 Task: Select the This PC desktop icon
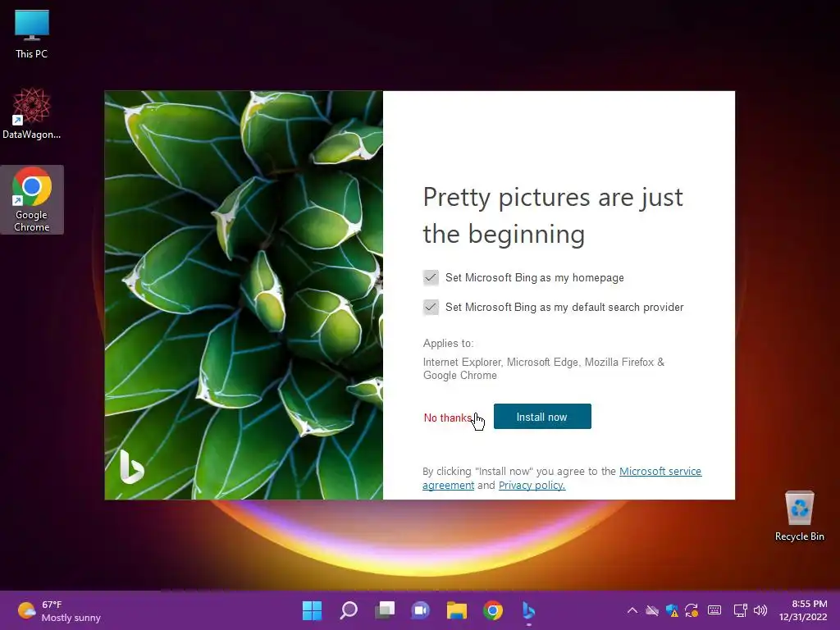(x=32, y=34)
